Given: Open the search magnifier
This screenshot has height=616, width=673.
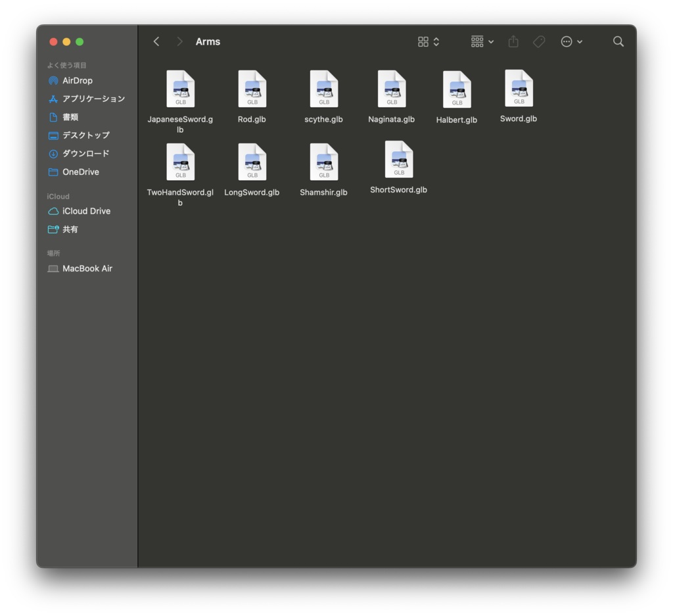Looking at the screenshot, I should 618,41.
